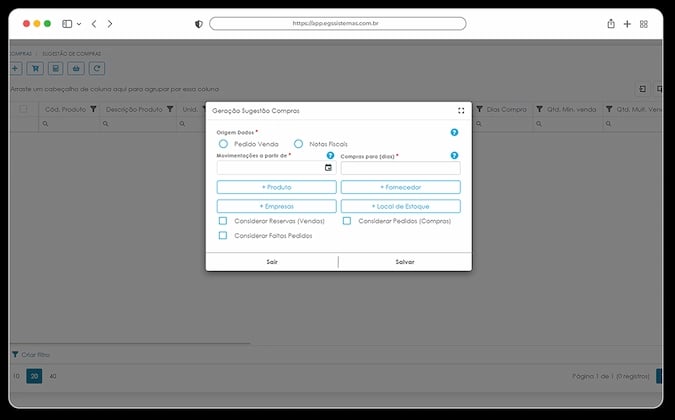The height and width of the screenshot is (420, 675).
Task: Click the browser forward arrow
Action: click(x=110, y=24)
